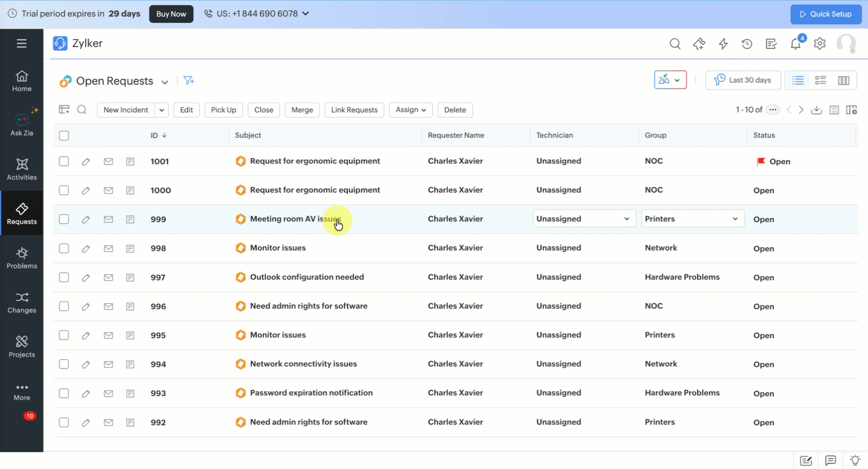Switch to Kanban column view icon
This screenshot has width=868, height=469.
coord(843,81)
